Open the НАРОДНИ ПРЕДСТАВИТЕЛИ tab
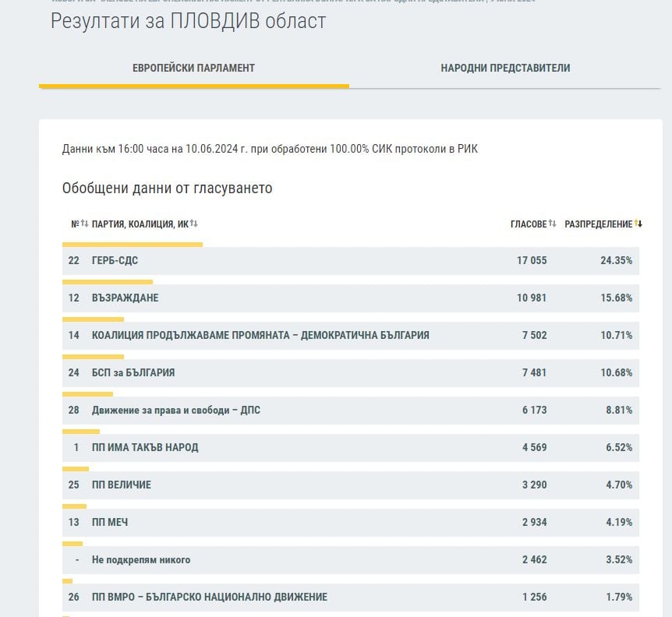The height and width of the screenshot is (617, 672). tap(505, 68)
